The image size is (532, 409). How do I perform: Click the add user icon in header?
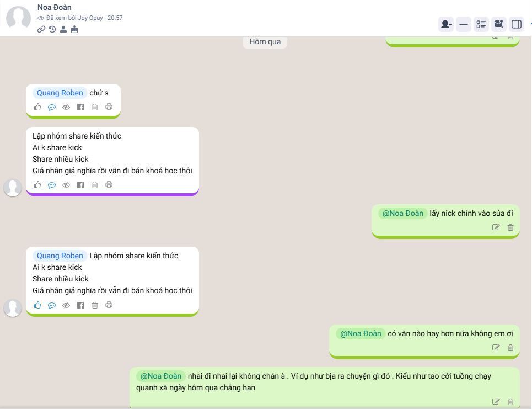pos(446,24)
